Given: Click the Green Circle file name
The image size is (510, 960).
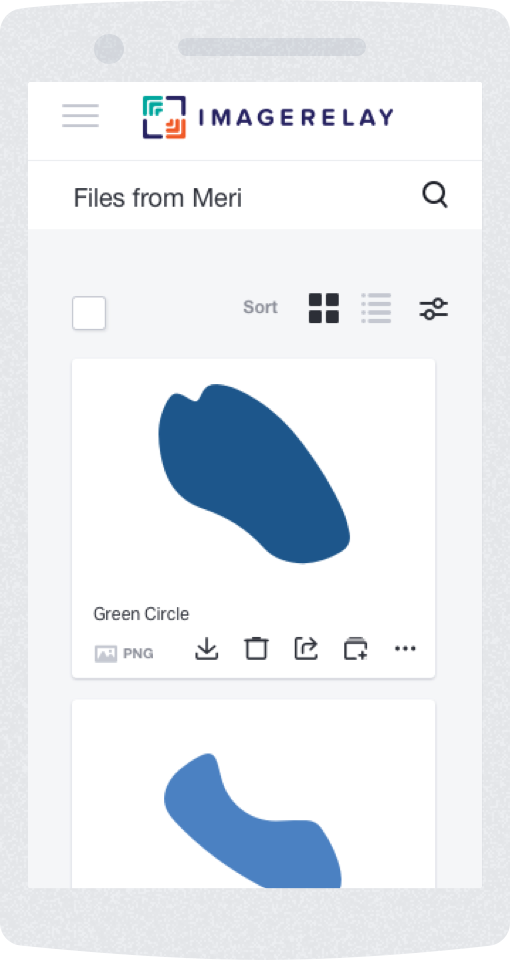Looking at the screenshot, I should [141, 614].
